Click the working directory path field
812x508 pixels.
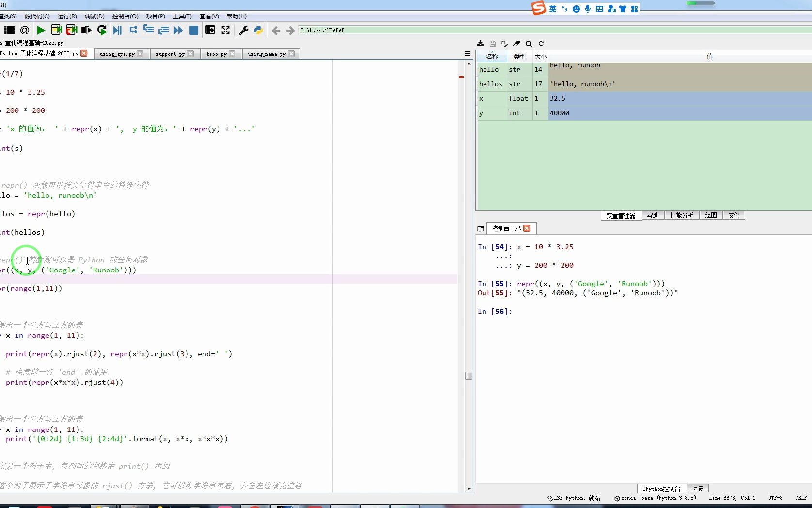(x=555, y=30)
